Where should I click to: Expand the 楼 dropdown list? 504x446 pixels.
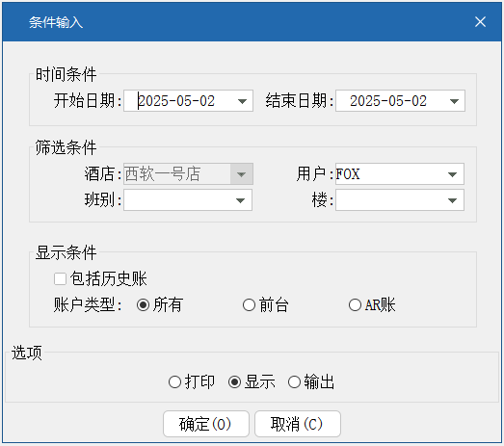pyautogui.click(x=452, y=200)
